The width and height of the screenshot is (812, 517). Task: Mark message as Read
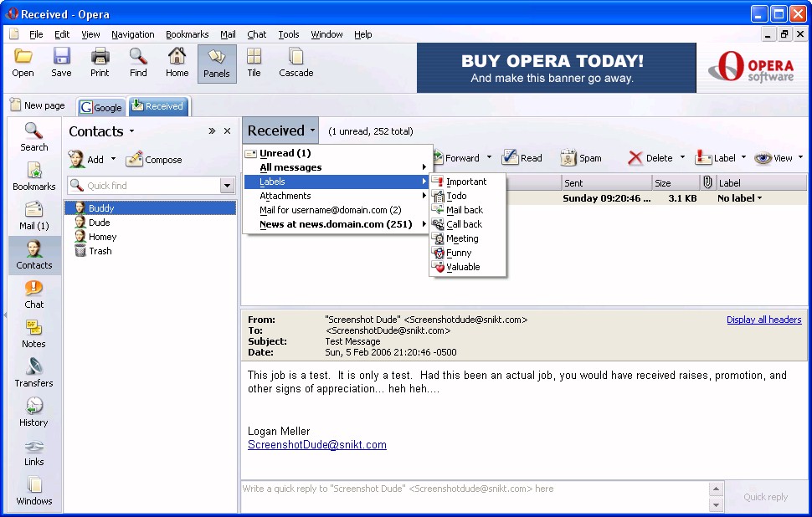click(522, 158)
